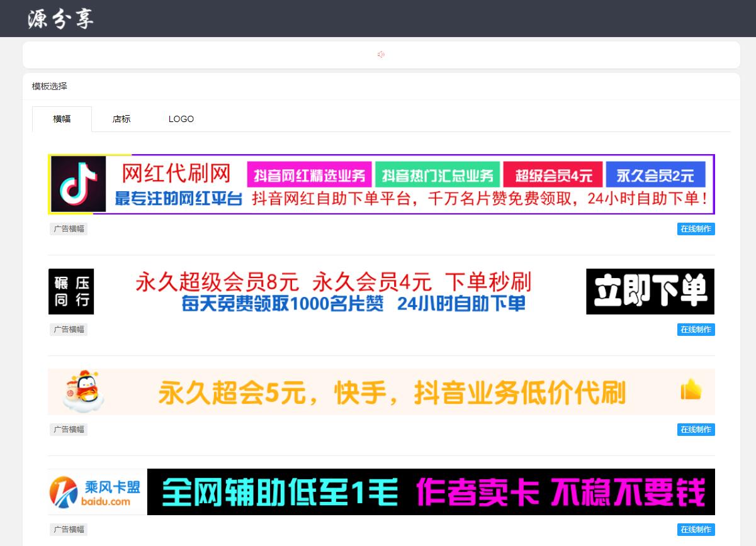The width and height of the screenshot is (756, 546).
Task: Click 在线制作 for 网红代刷网 banner
Action: click(696, 229)
